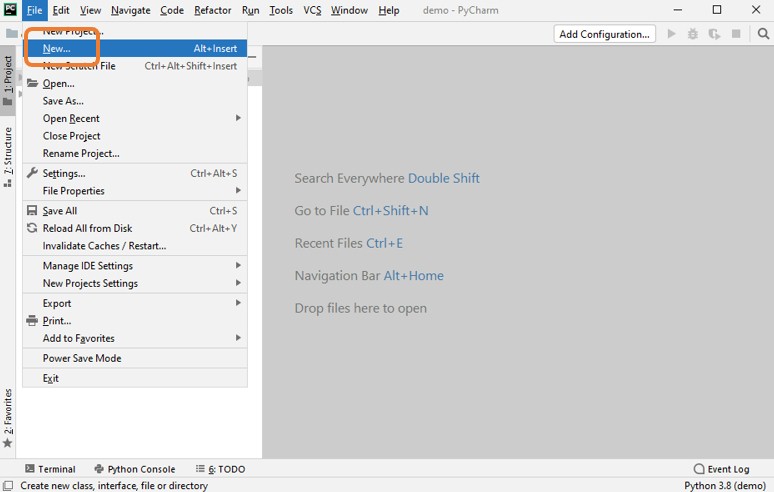Open the File menu

tap(35, 10)
